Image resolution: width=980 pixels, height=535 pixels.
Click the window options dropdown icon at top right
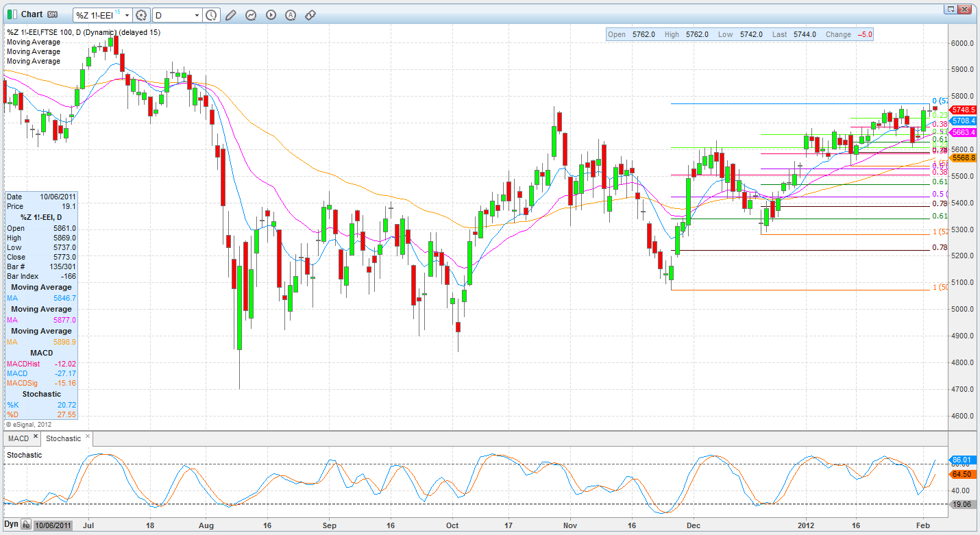[x=951, y=9]
